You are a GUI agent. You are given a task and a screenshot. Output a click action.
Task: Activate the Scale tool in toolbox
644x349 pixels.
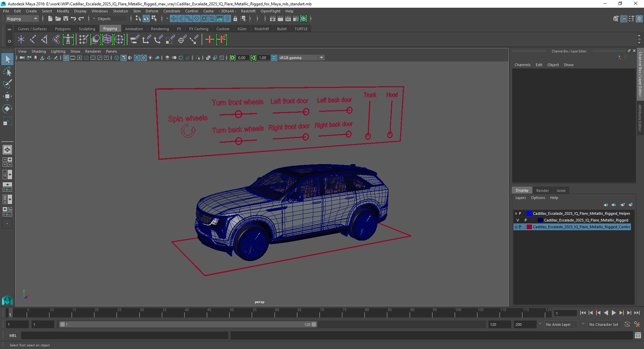pyautogui.click(x=7, y=121)
